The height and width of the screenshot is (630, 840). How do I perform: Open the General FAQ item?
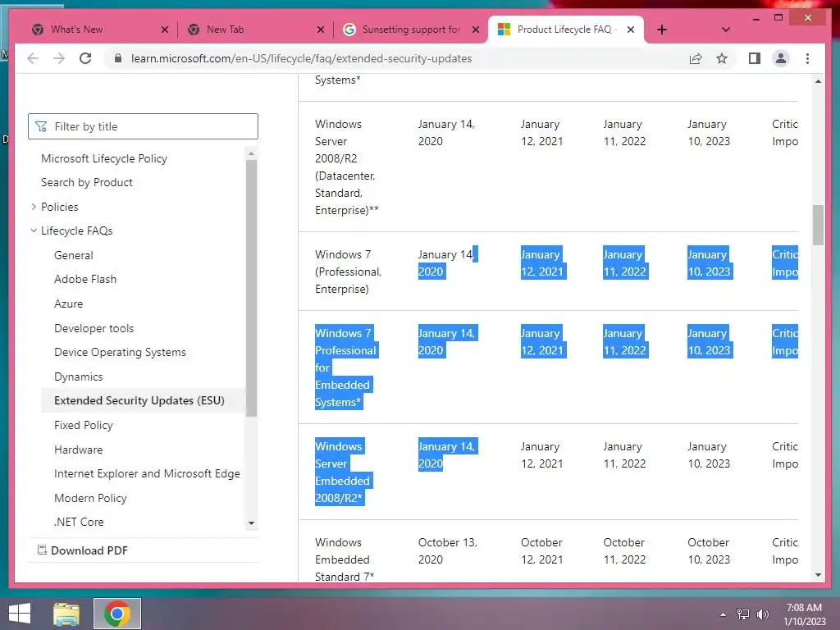tap(73, 255)
